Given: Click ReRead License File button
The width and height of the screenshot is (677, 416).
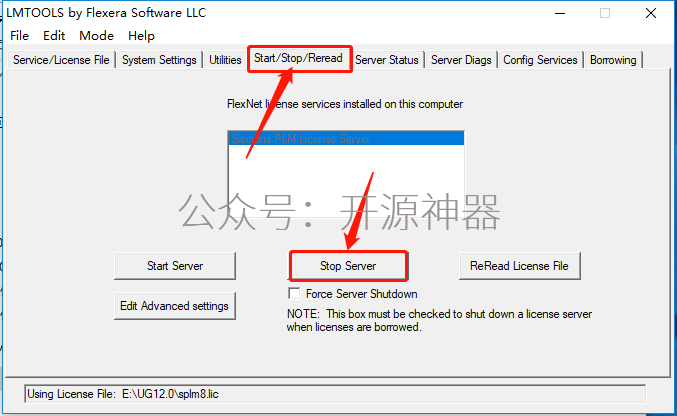Looking at the screenshot, I should click(519, 266).
